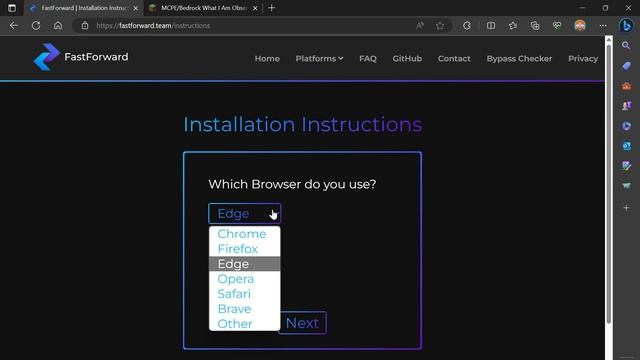
Task: Choose Safari from the browser list
Action: (x=244, y=294)
